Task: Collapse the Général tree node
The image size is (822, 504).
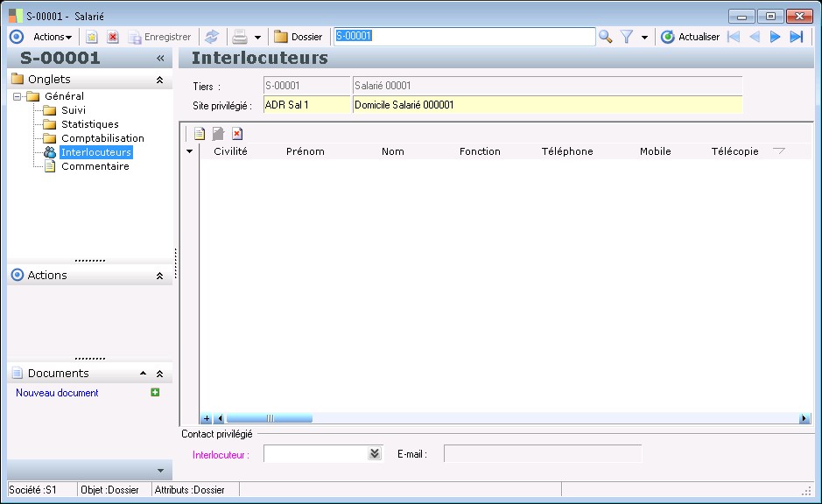Action: click(17, 96)
